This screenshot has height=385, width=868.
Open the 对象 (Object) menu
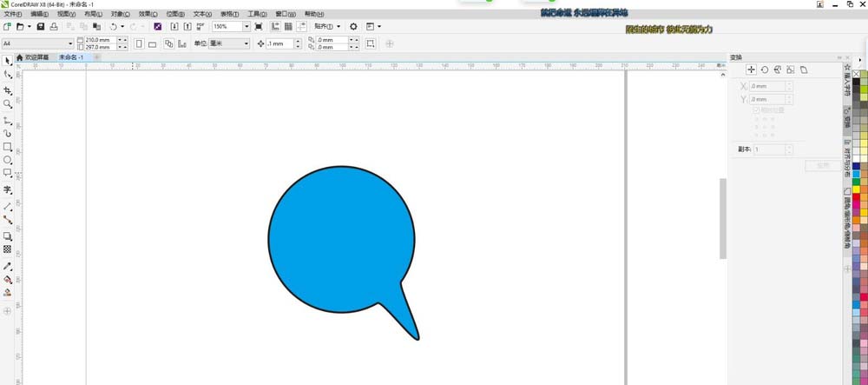coord(120,14)
